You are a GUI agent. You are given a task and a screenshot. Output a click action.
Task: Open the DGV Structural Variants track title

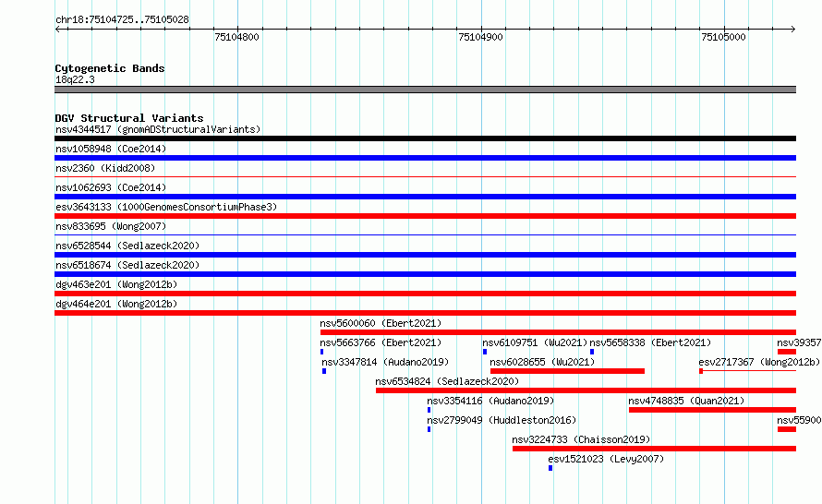129,118
